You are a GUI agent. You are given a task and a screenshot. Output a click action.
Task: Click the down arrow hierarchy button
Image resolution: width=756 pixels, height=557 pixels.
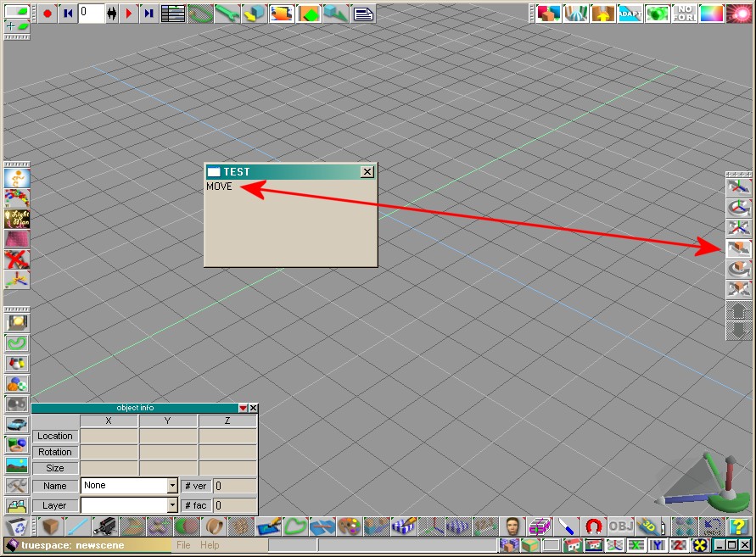tap(739, 331)
